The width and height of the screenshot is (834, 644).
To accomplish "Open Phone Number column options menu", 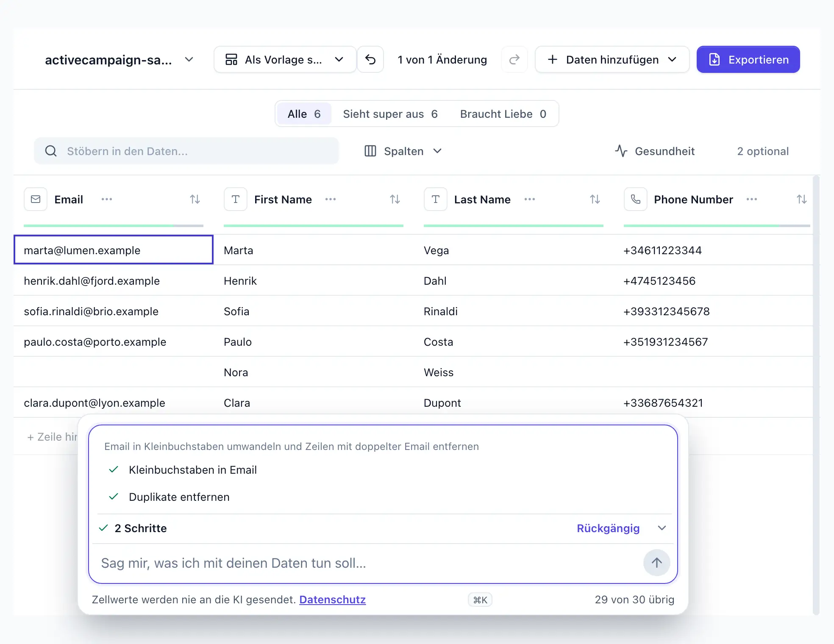I will click(x=752, y=199).
